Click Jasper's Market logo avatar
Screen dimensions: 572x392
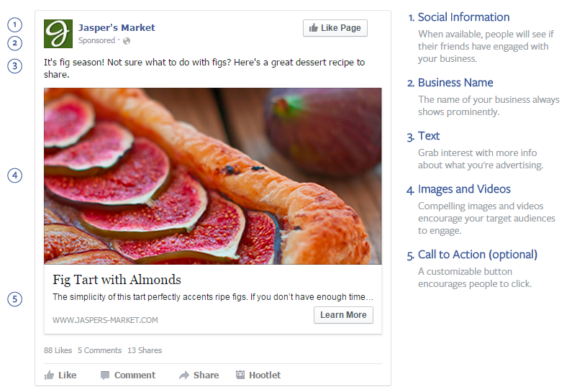pos(58,34)
